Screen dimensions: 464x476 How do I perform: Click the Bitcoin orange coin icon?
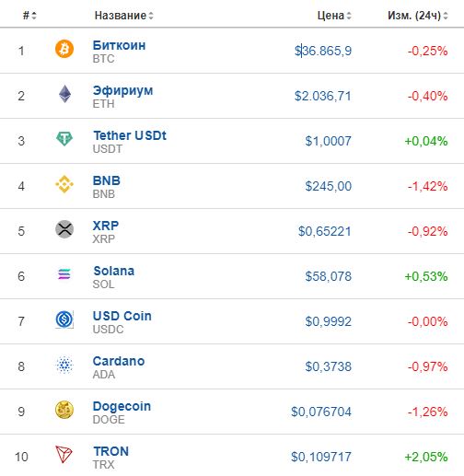(64, 49)
